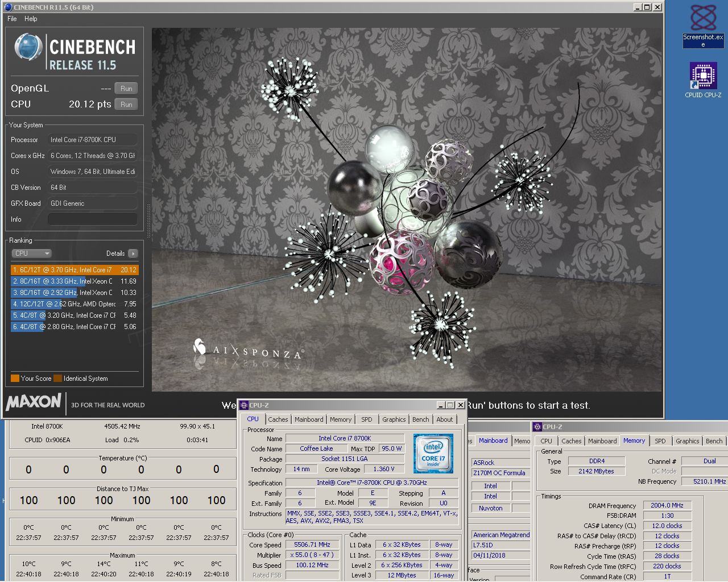The width and height of the screenshot is (728, 582).
Task: Click the second CPU-Z window title icon
Action: click(x=537, y=427)
